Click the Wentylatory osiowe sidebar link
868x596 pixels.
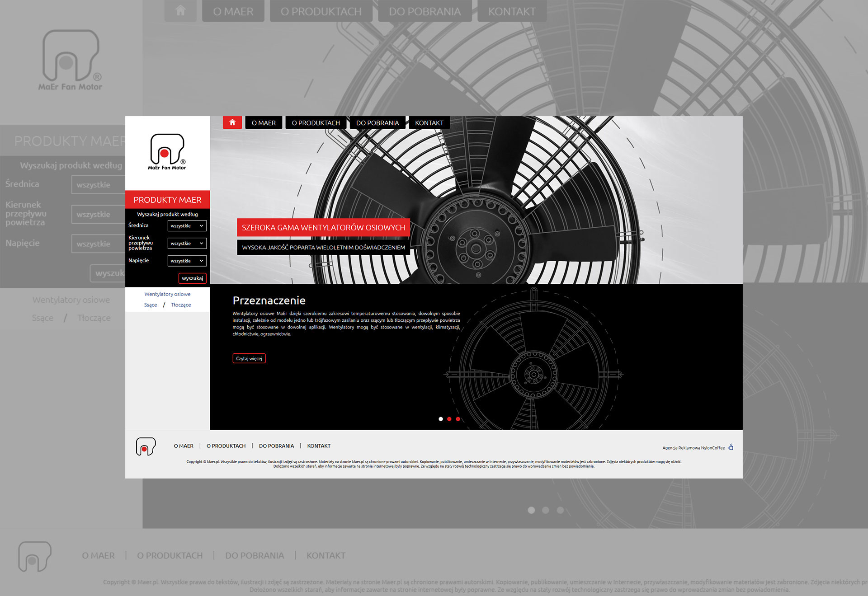[x=167, y=294]
